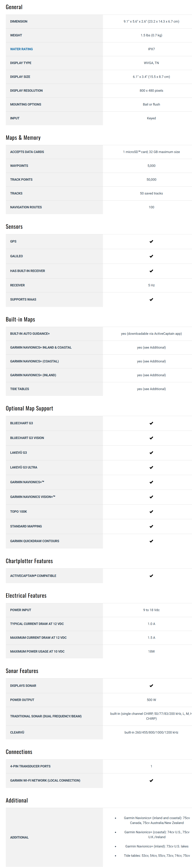
Task: Click the Tide Tables 'yes (see Additional)' text
Action: [x=151, y=389]
